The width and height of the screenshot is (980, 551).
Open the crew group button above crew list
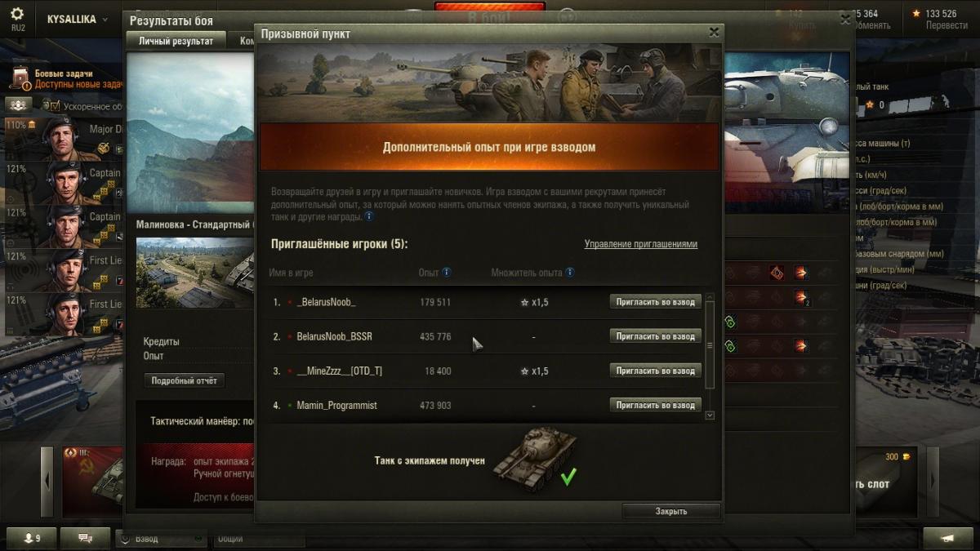[19, 105]
